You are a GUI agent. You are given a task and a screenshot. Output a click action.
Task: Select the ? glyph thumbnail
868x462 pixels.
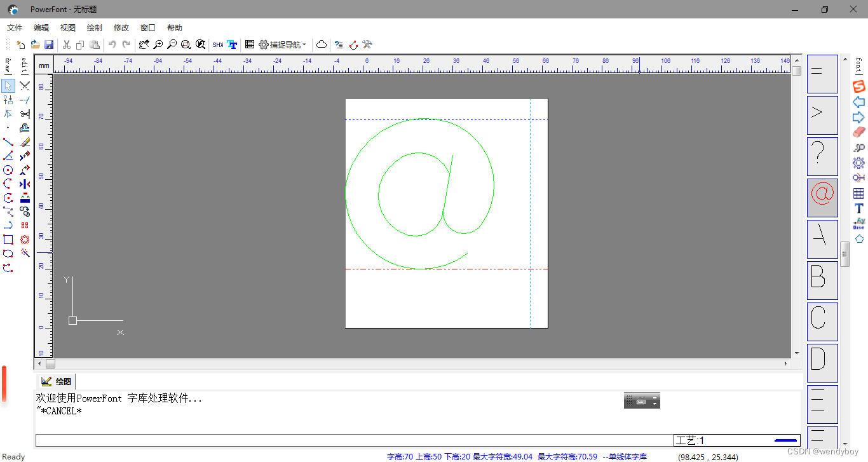coord(822,156)
